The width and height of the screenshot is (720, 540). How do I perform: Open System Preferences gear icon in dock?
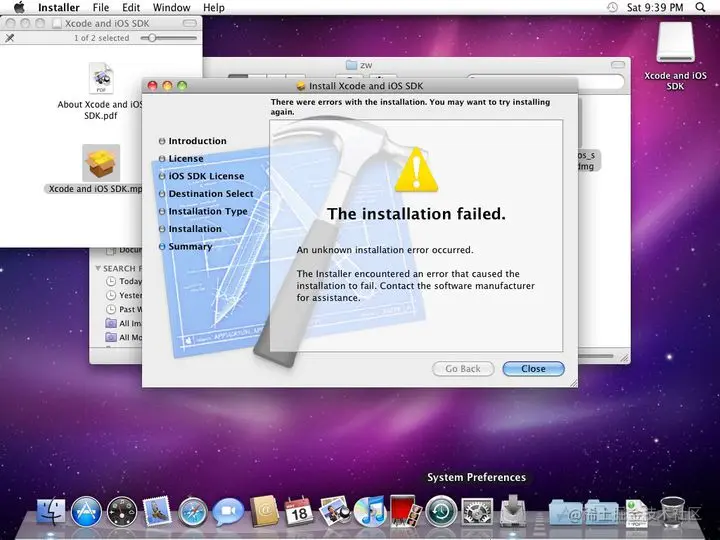(477, 511)
